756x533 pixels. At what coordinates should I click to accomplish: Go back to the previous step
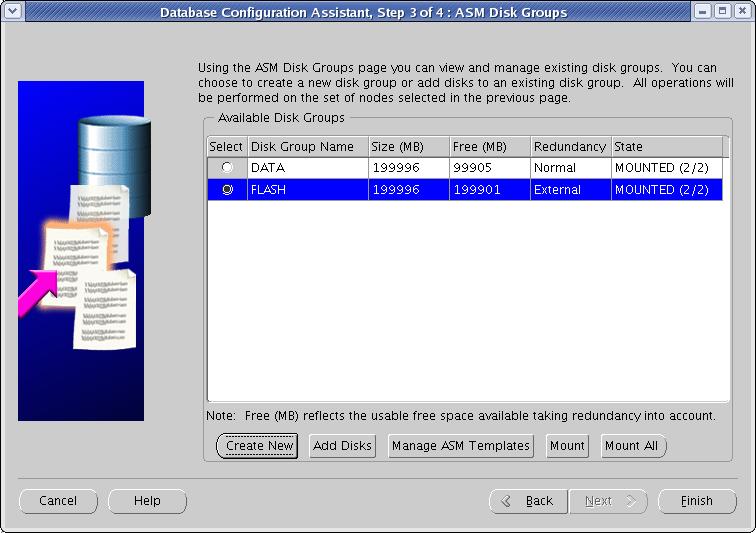(528, 501)
